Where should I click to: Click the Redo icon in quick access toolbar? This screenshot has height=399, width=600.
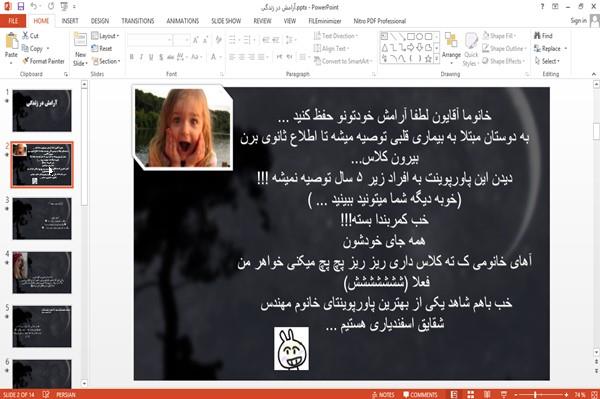(x=51, y=6)
